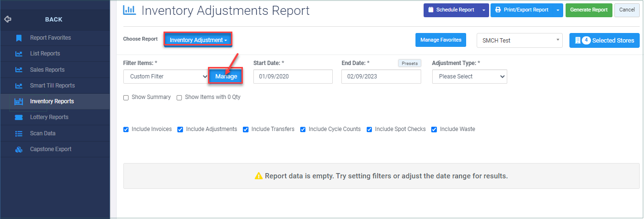The width and height of the screenshot is (644, 219).
Task: Click the Inventory Reports pallet icon
Action: point(19,101)
